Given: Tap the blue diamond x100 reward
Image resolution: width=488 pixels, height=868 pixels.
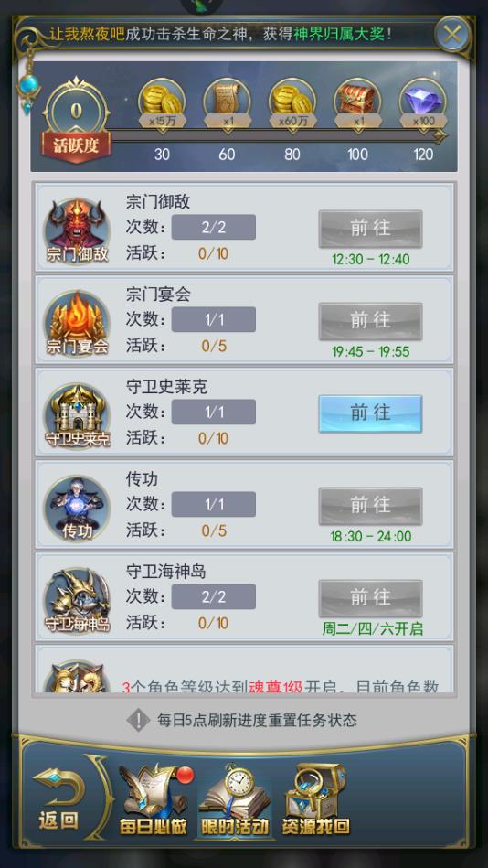Looking at the screenshot, I should click(423, 103).
